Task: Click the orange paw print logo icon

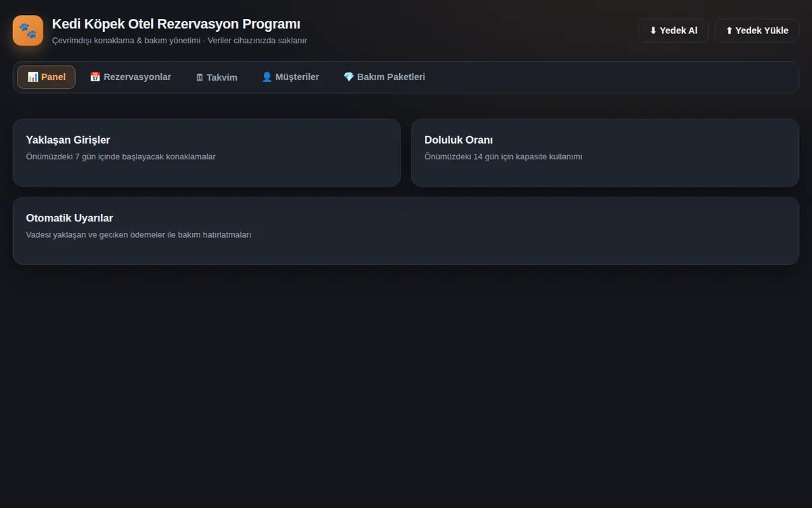Action: [28, 30]
